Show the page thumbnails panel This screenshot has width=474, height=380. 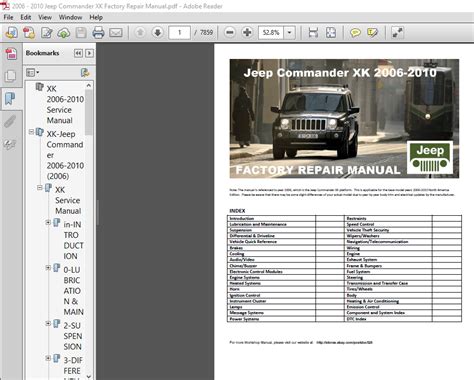pyautogui.click(x=10, y=76)
